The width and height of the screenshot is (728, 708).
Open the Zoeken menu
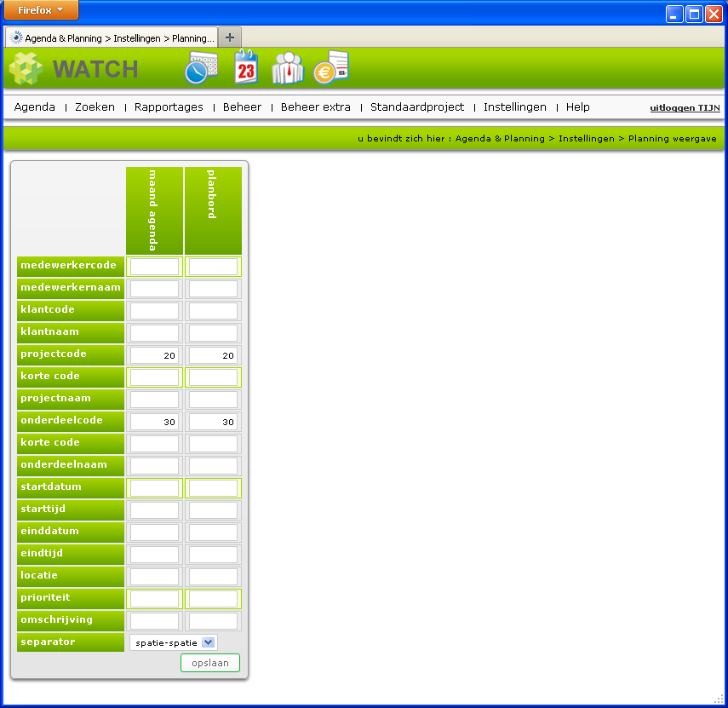point(95,106)
